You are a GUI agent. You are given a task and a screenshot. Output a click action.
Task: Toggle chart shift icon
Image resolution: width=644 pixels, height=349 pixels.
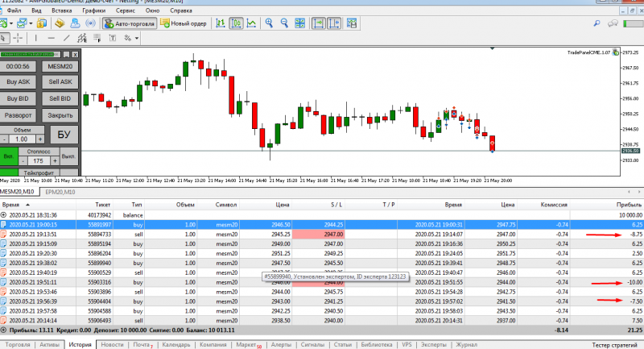pos(334,23)
